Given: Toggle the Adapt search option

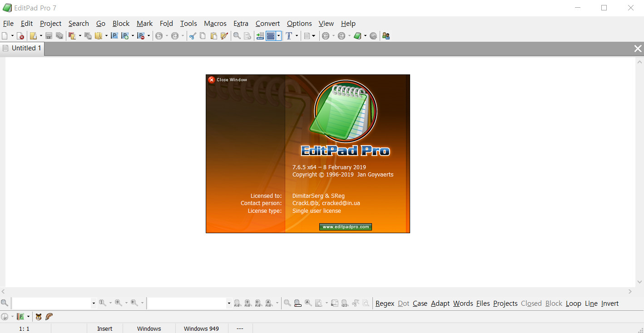Looking at the screenshot, I should tap(440, 304).
